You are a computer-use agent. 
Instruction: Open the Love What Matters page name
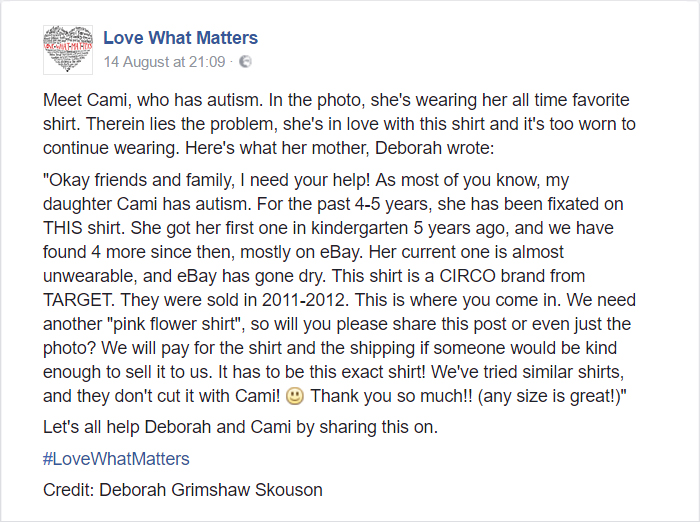point(180,38)
